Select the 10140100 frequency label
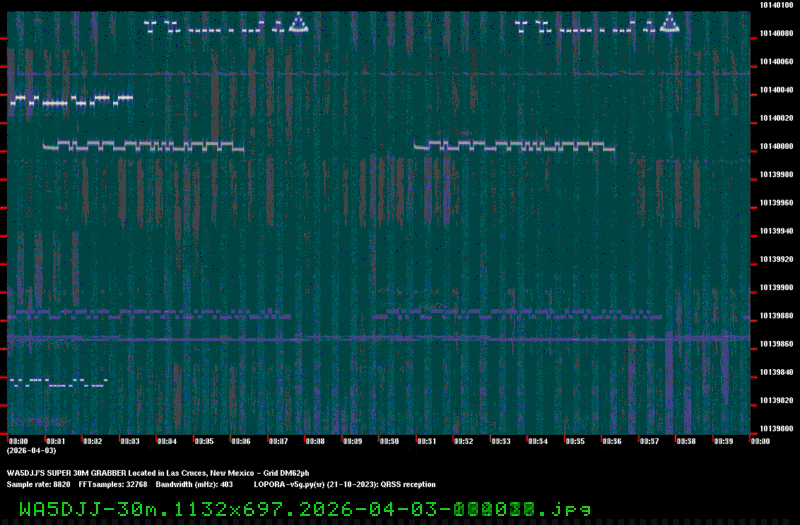The image size is (800, 525). click(x=776, y=6)
